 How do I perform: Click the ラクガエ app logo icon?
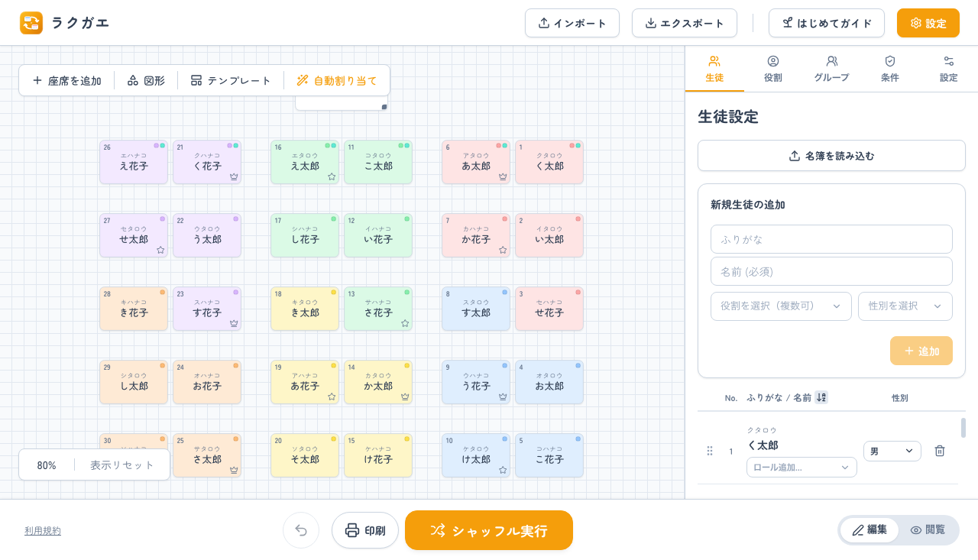31,23
